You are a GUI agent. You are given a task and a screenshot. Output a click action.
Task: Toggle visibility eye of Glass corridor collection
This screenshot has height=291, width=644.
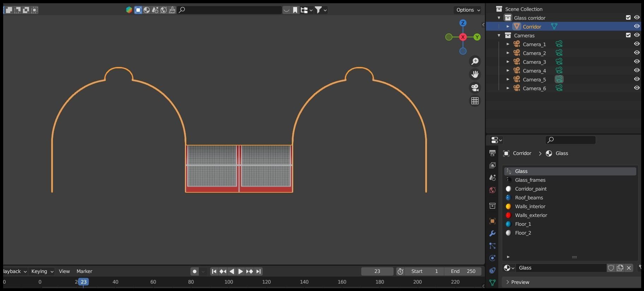(x=637, y=17)
